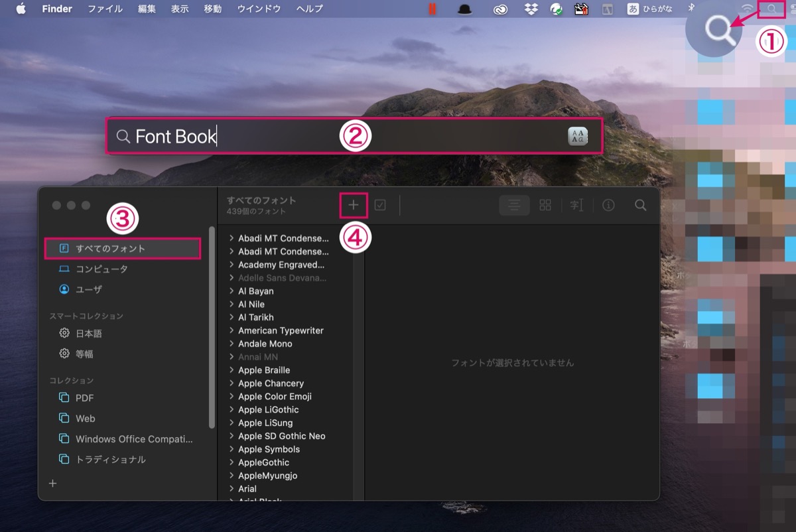Click the Dropbox menu bar icon

click(x=531, y=9)
